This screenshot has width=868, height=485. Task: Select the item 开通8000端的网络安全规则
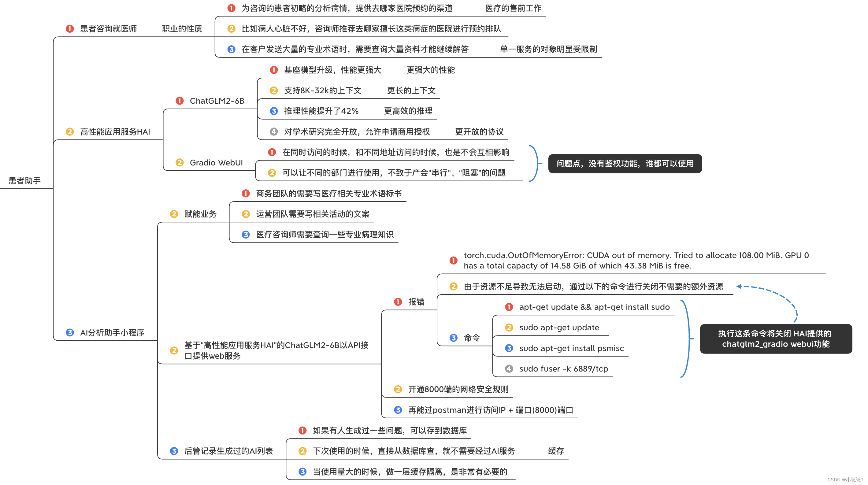[x=458, y=389]
